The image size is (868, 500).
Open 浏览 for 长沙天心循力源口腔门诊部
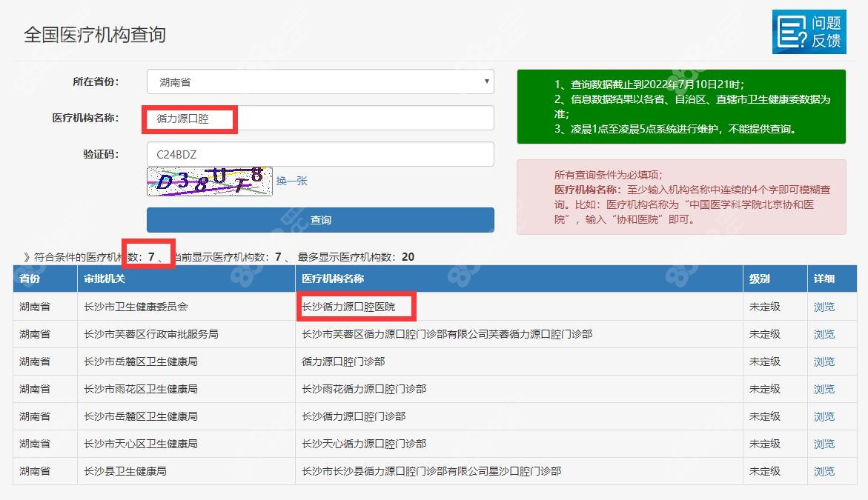824,444
